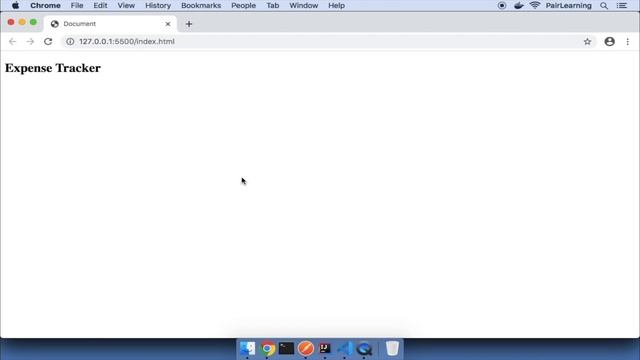Image resolution: width=640 pixels, height=360 pixels.
Task: Open IntelliJ IDEA from the Dock
Action: pyautogui.click(x=325, y=348)
